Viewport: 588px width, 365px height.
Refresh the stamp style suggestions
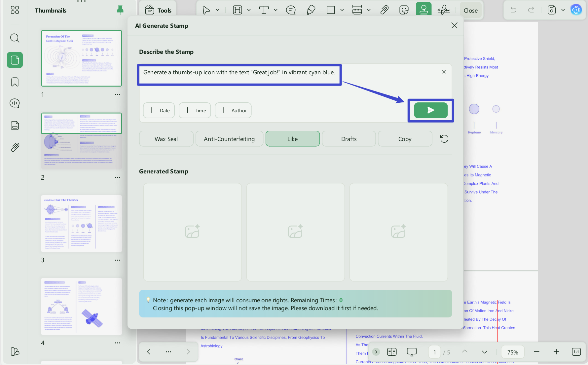click(444, 139)
